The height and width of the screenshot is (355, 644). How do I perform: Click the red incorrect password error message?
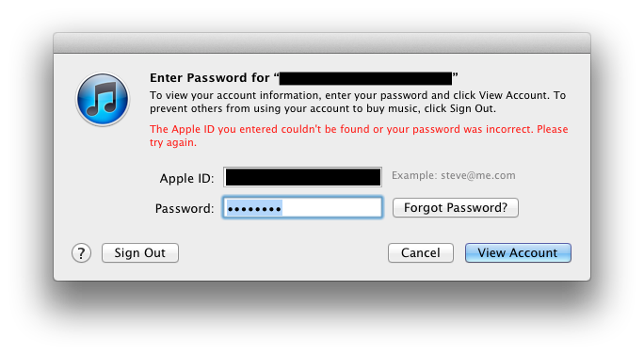pyautogui.click(x=359, y=136)
